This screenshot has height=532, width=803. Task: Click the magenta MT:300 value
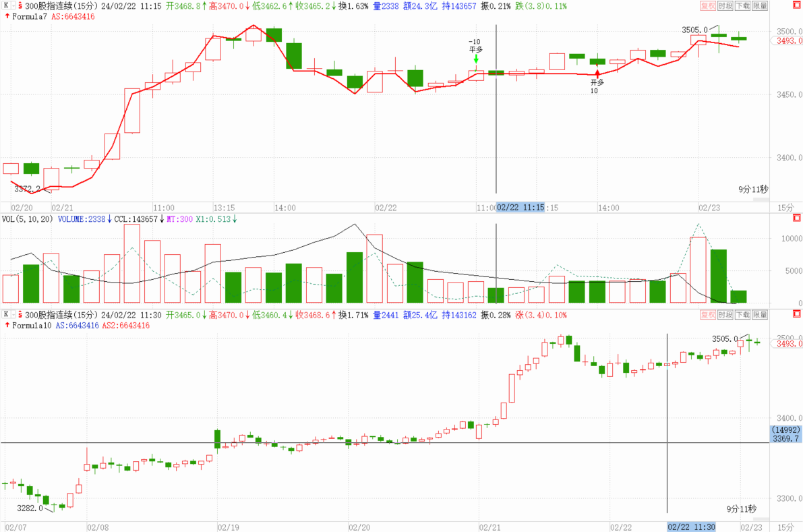point(180,219)
